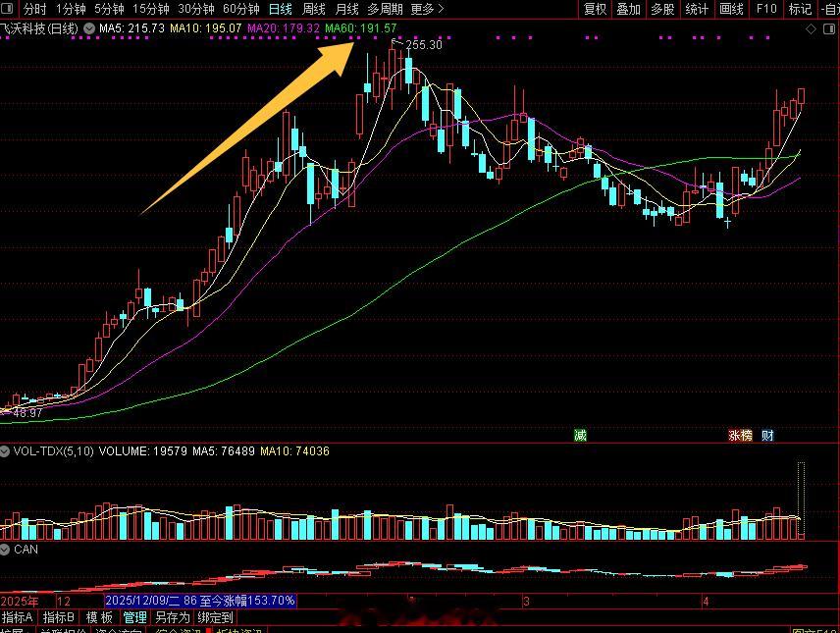Open the 复权 adjustment menu

(x=596, y=9)
